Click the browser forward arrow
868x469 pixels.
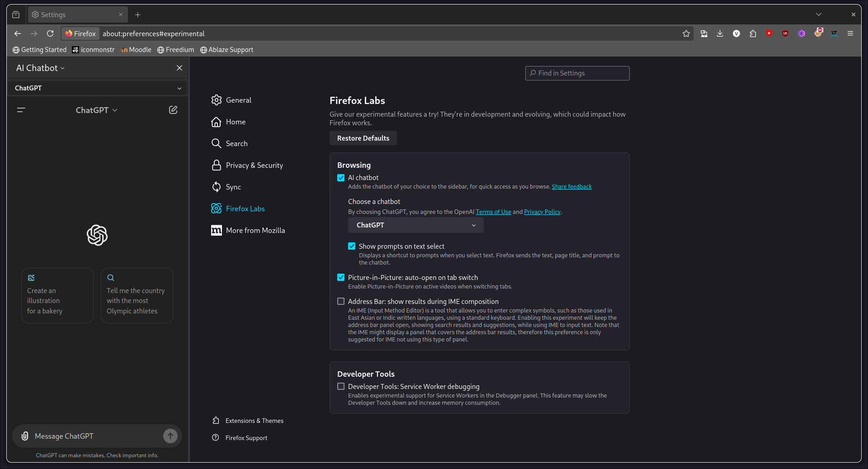(x=34, y=33)
